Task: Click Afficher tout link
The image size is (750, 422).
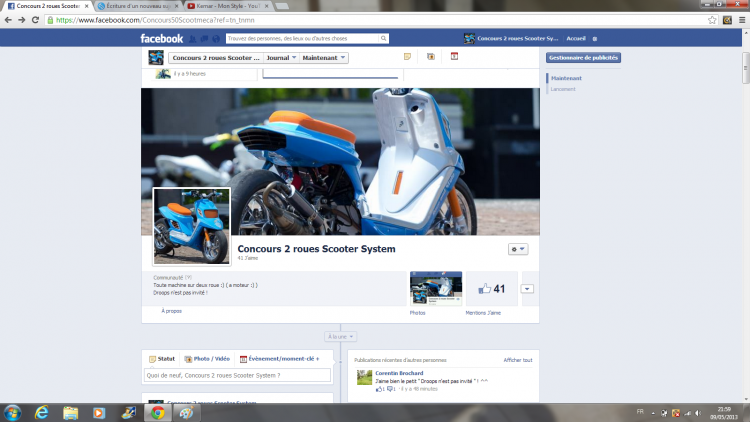Action: [x=518, y=360]
